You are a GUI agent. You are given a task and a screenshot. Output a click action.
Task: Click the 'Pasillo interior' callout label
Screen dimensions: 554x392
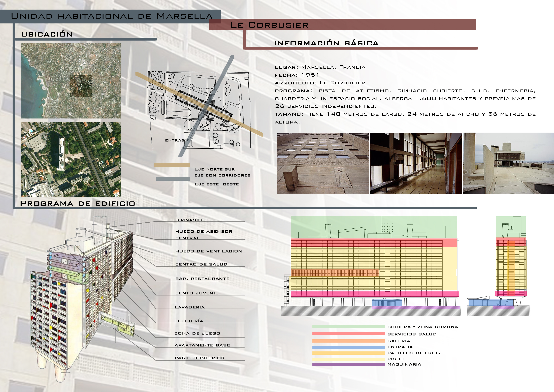(200, 358)
